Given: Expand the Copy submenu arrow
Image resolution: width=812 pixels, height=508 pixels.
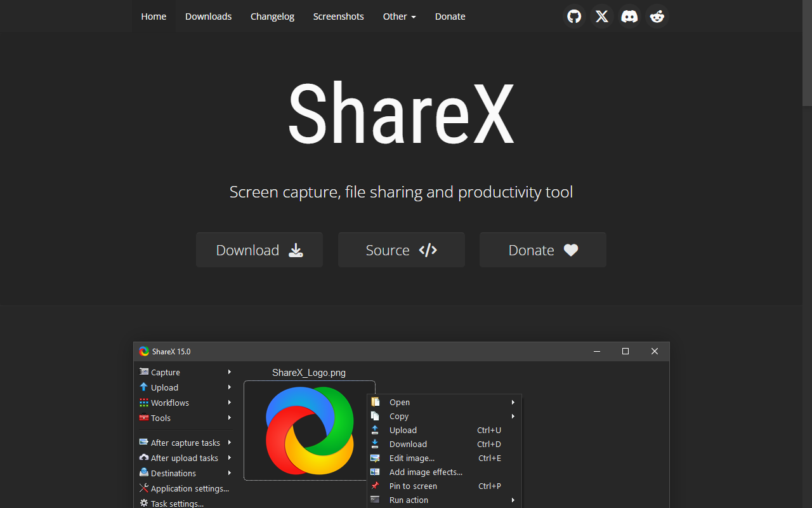Looking at the screenshot, I should click(513, 416).
